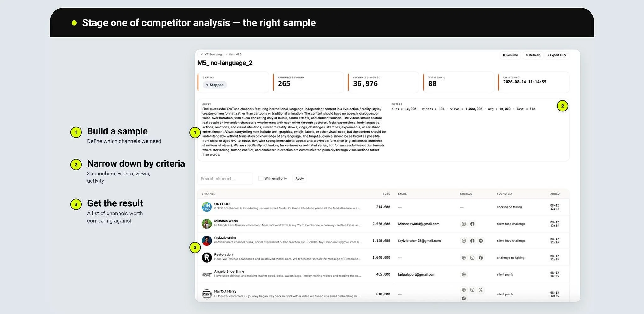Focus the Search channel input field
644x314 pixels.
pyautogui.click(x=225, y=179)
